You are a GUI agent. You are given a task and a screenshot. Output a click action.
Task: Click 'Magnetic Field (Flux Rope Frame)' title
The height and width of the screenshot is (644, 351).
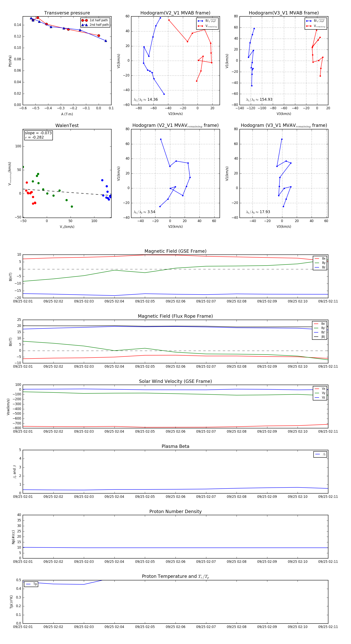click(x=175, y=316)
